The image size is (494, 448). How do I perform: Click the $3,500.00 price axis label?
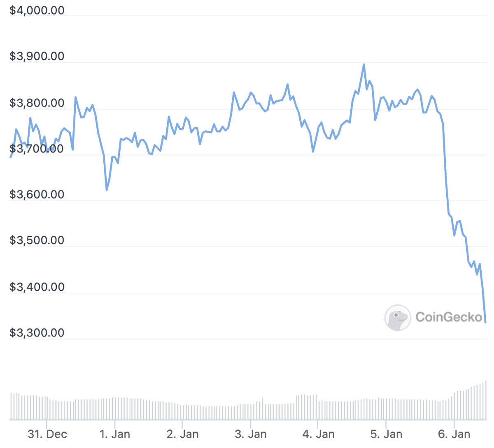(37, 240)
